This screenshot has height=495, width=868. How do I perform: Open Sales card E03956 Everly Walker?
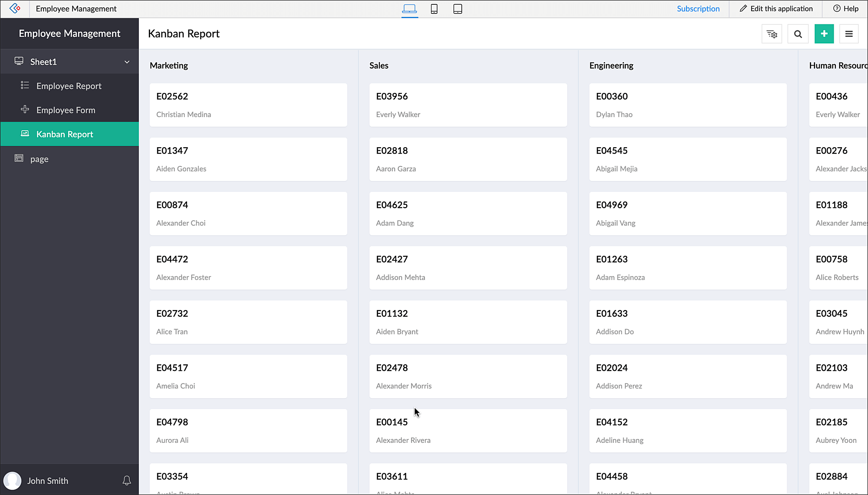point(468,105)
